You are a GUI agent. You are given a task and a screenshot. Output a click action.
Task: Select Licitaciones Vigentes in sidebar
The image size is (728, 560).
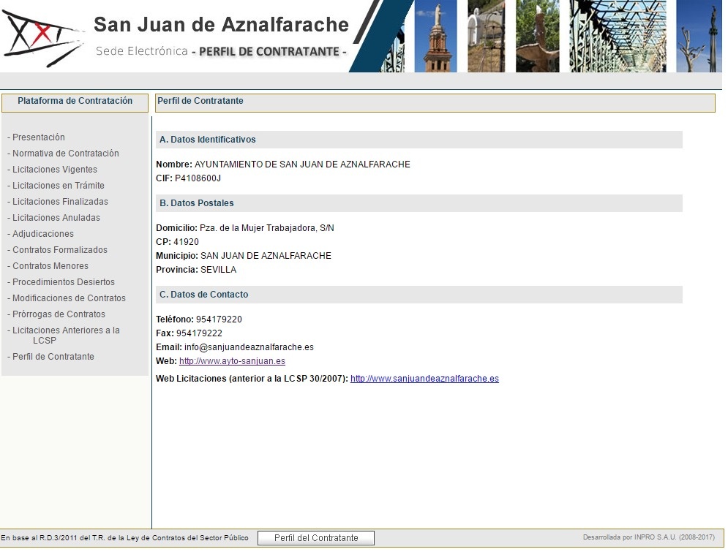click(54, 170)
